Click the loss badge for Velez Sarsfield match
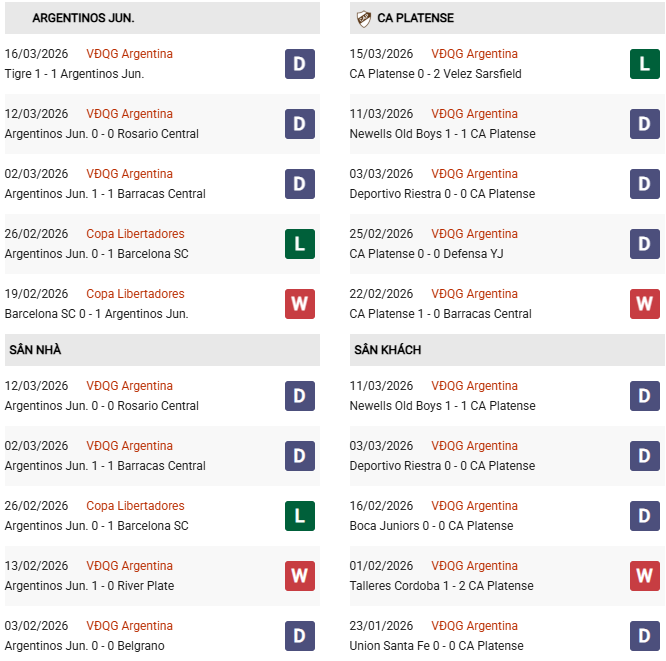Screen dimensions: 666x661 click(645, 64)
